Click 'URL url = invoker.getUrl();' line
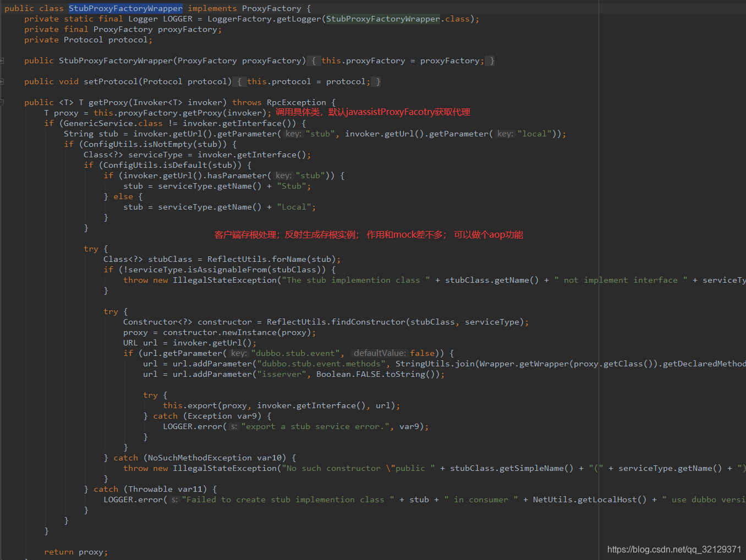 [x=190, y=343]
